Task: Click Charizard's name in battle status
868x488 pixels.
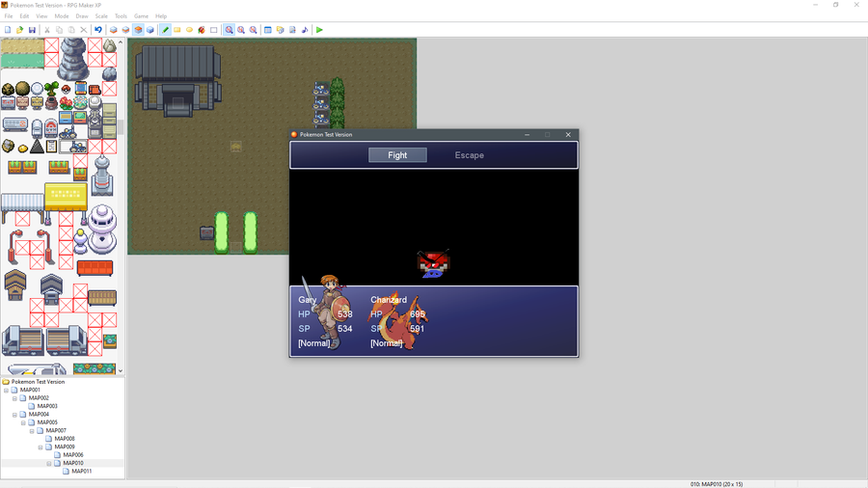Action: coord(389,300)
